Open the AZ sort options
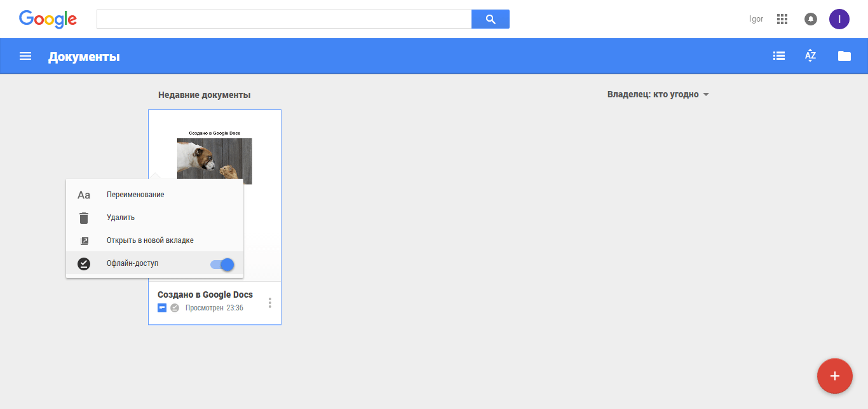The width and height of the screenshot is (868, 409). click(x=810, y=56)
